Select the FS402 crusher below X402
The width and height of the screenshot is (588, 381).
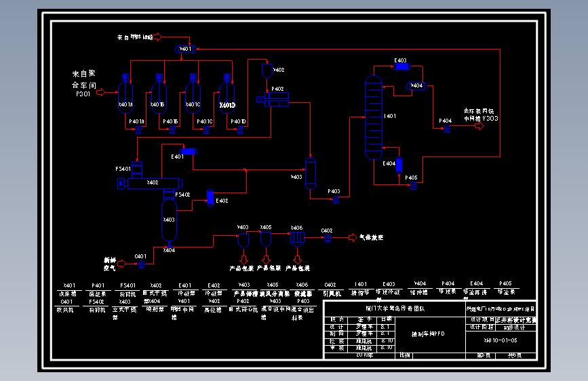169,195
